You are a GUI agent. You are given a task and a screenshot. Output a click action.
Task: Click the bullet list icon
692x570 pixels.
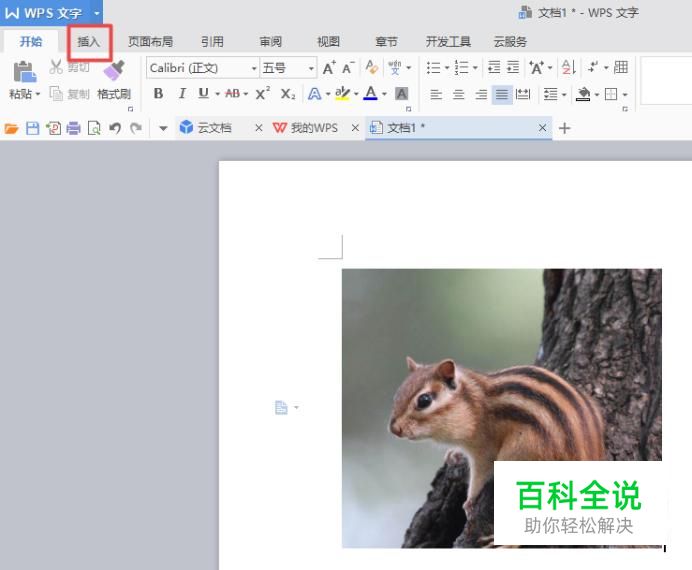pos(433,68)
